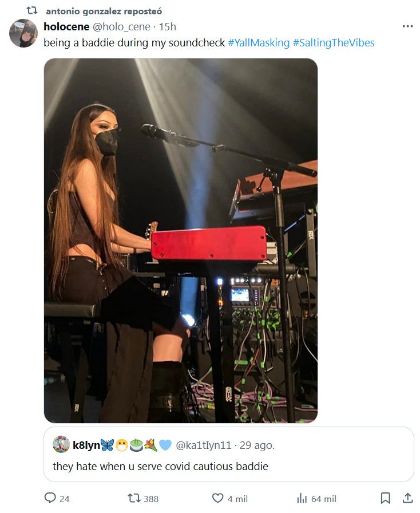Open antonio gonzalez reposteó link
This screenshot has height=513, width=420.
104,11
